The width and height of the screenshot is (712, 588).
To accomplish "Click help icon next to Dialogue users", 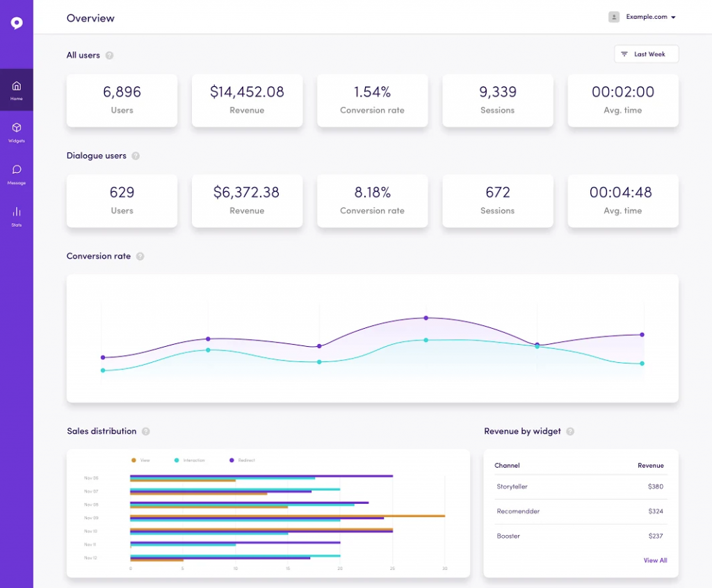I will [136, 156].
